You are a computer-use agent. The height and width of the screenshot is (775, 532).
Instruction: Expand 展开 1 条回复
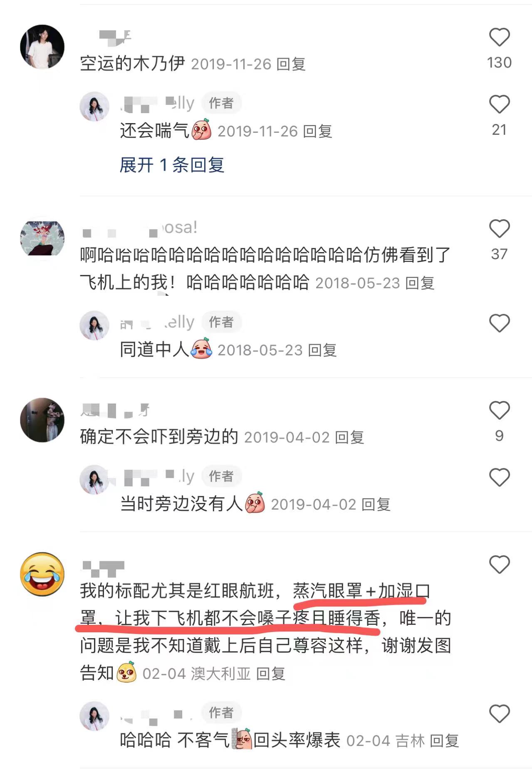click(172, 165)
